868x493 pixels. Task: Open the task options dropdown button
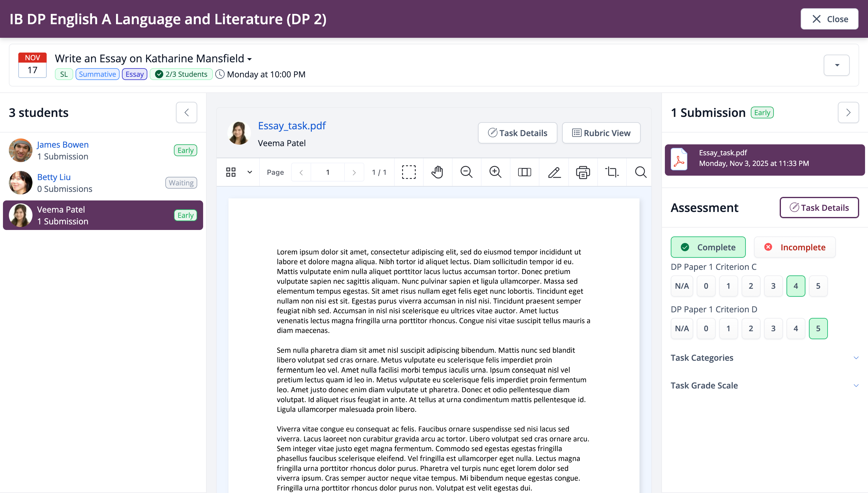(836, 65)
